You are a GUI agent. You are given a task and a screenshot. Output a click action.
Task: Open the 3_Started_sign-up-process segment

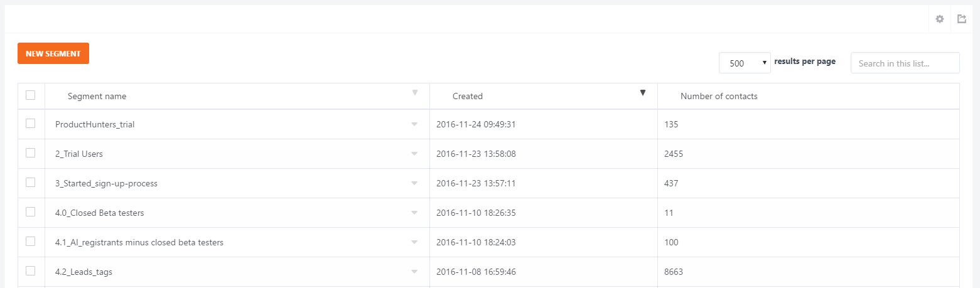(x=106, y=183)
